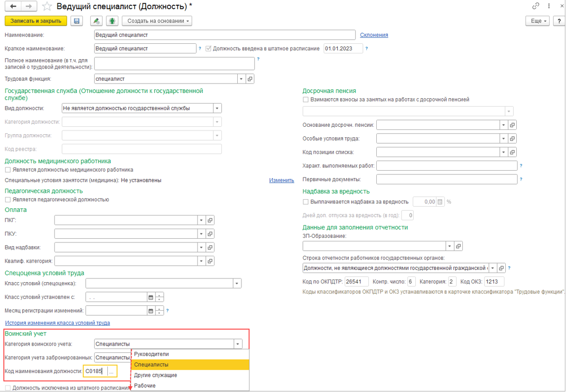Click the Записать и закрыть button
The width and height of the screenshot is (567, 392).
[36, 21]
